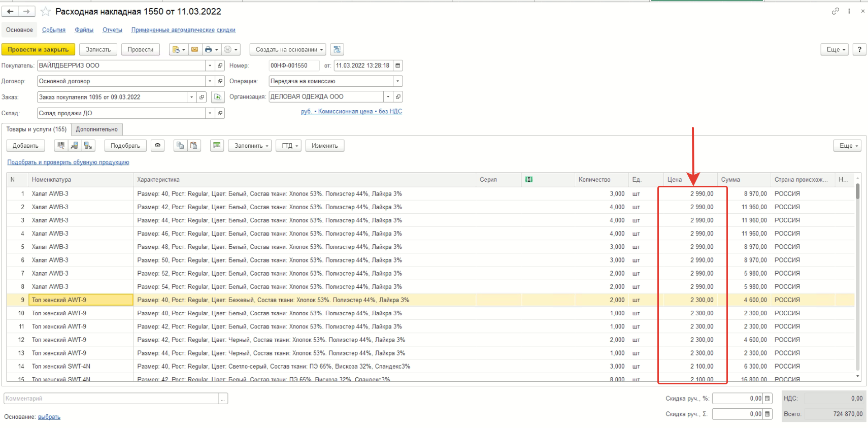Open the document structure icon beside Создать на основании

[337, 49]
